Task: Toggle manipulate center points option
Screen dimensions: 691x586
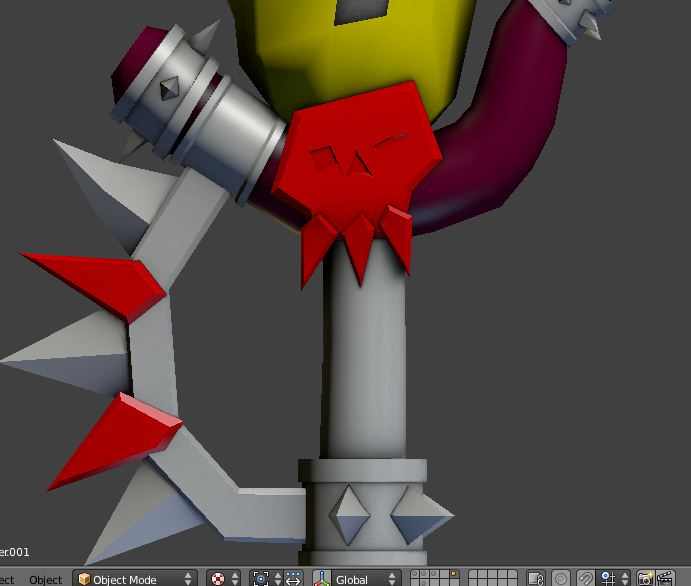Action: tap(293, 579)
